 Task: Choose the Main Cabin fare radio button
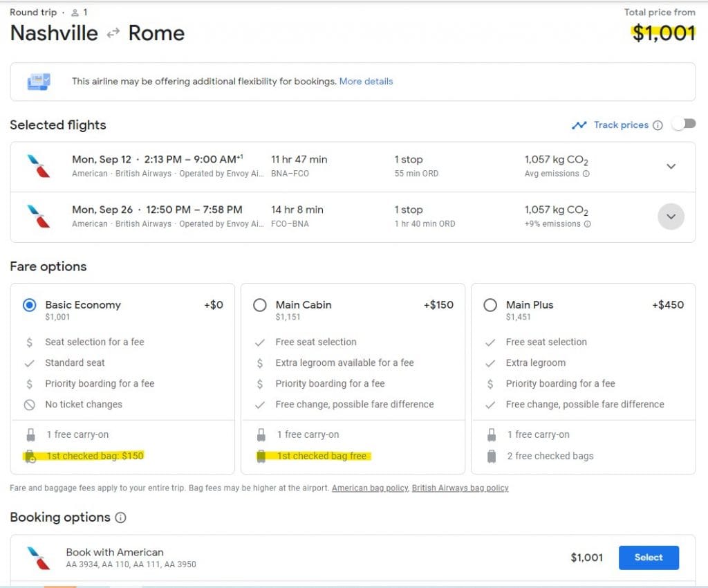pos(260,305)
